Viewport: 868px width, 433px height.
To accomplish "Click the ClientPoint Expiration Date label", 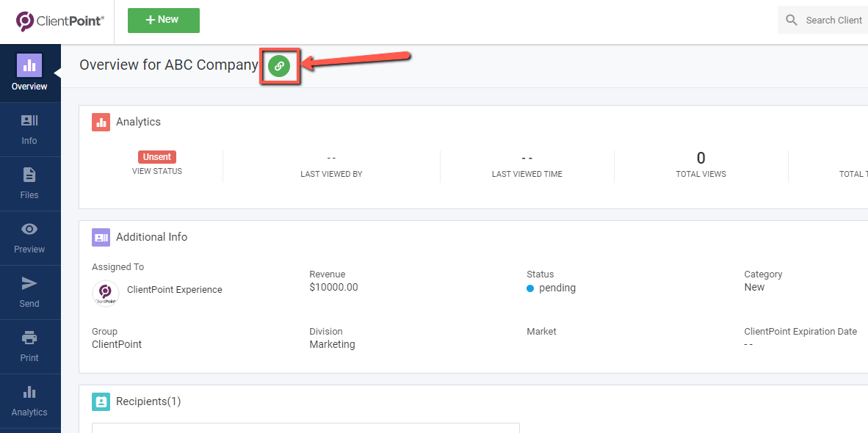I will click(800, 332).
